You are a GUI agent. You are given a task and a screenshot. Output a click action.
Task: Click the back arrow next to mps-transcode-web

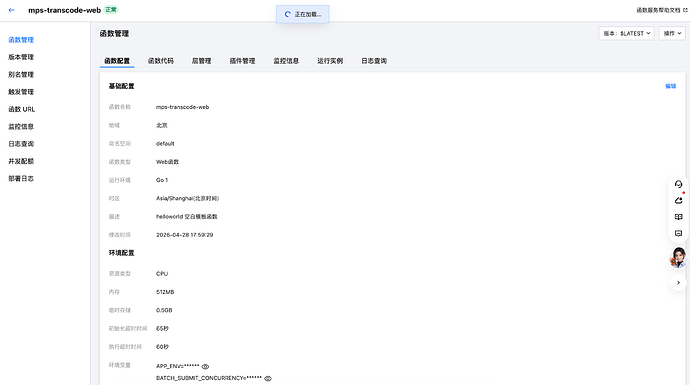[11, 10]
